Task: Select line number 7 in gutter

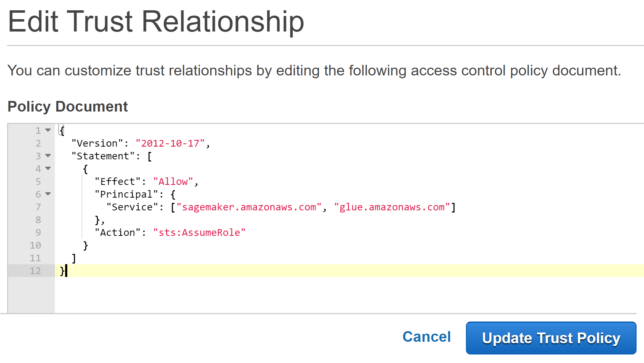Action: click(x=38, y=207)
